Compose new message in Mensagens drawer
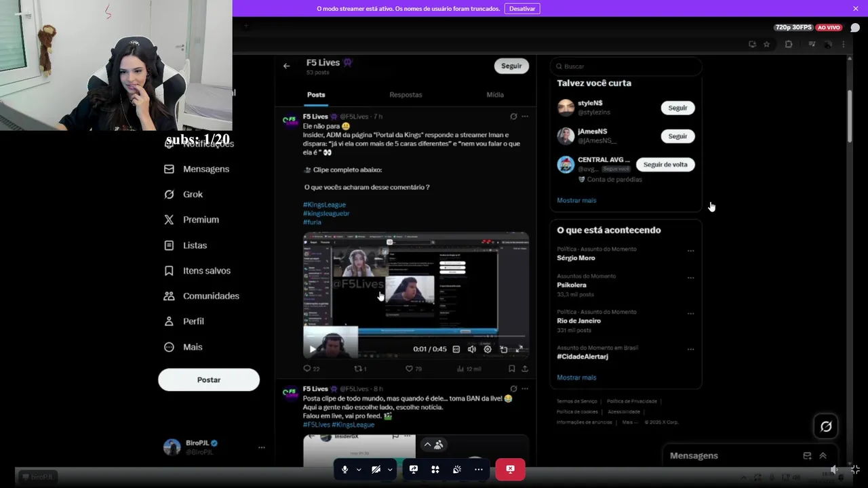Image resolution: width=868 pixels, height=488 pixels. coord(807,456)
